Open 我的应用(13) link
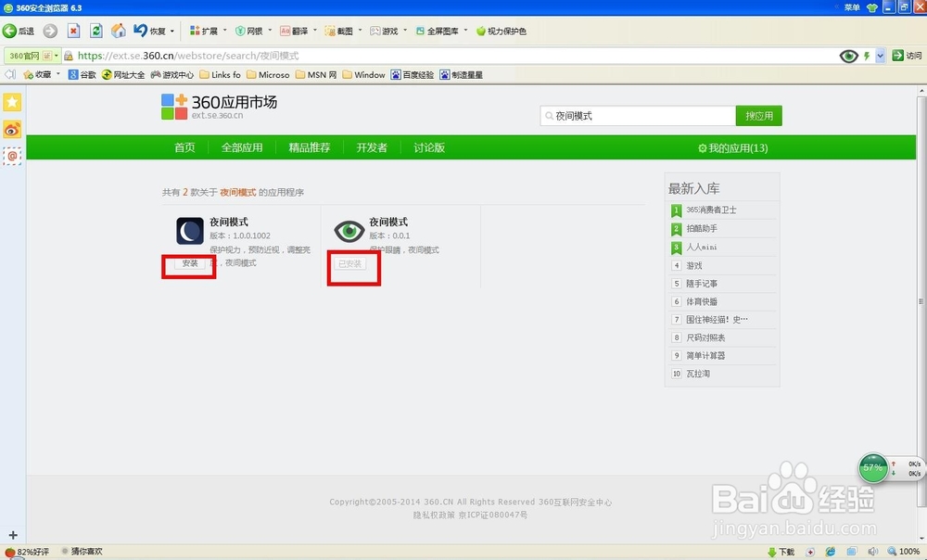 click(733, 148)
